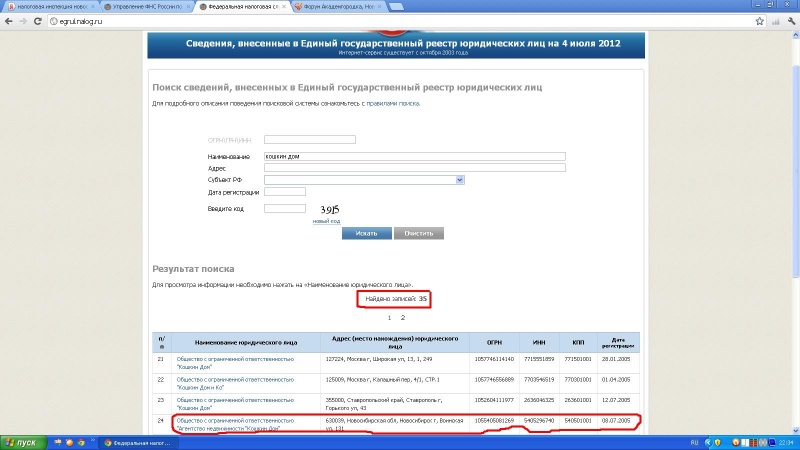Switch to the 'Управление ФНС России' tab
This screenshot has width=800, height=450.
[x=145, y=7]
